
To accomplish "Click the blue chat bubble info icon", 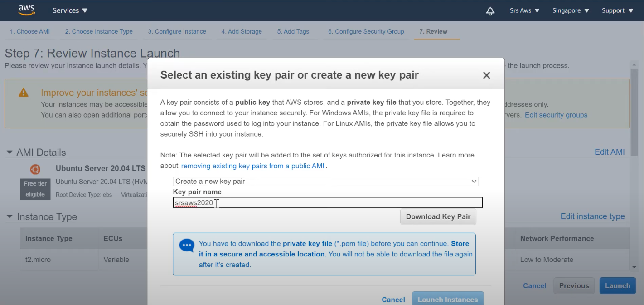I will [187, 246].
